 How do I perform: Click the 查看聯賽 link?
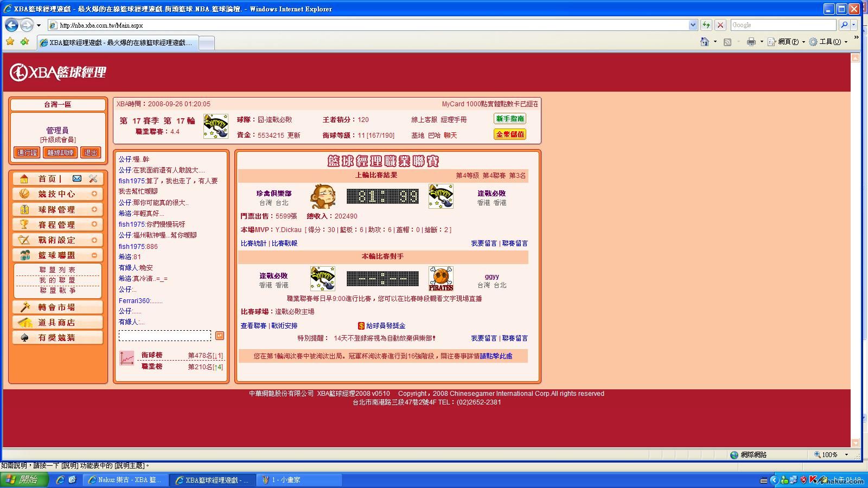[253, 326]
